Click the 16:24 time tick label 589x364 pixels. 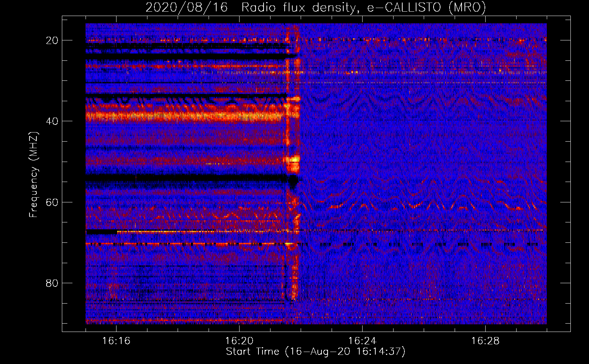click(x=362, y=341)
